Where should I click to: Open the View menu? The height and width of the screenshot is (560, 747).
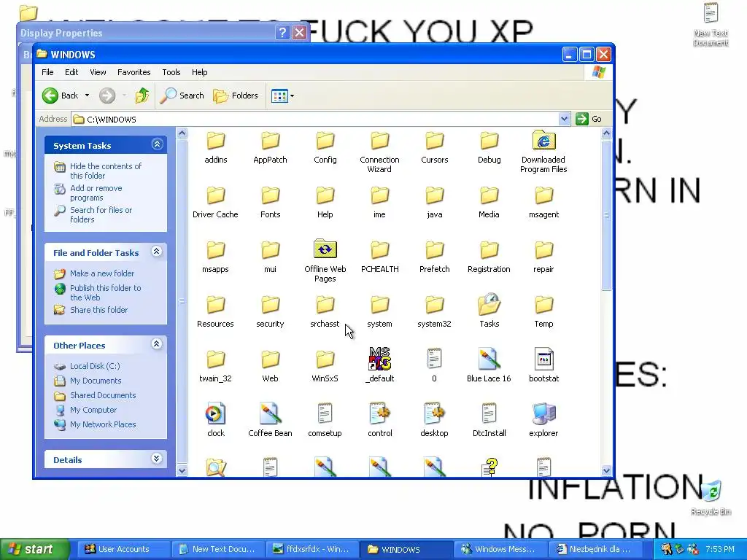(98, 72)
